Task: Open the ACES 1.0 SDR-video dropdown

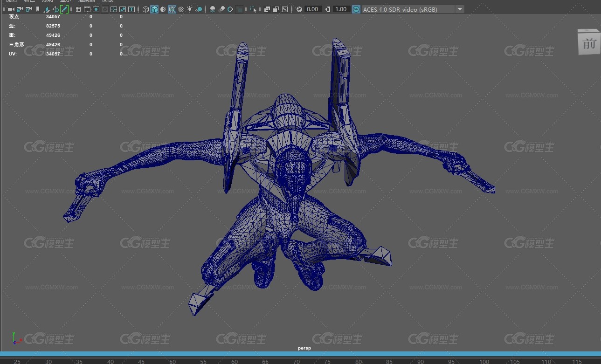Action: (x=413, y=9)
